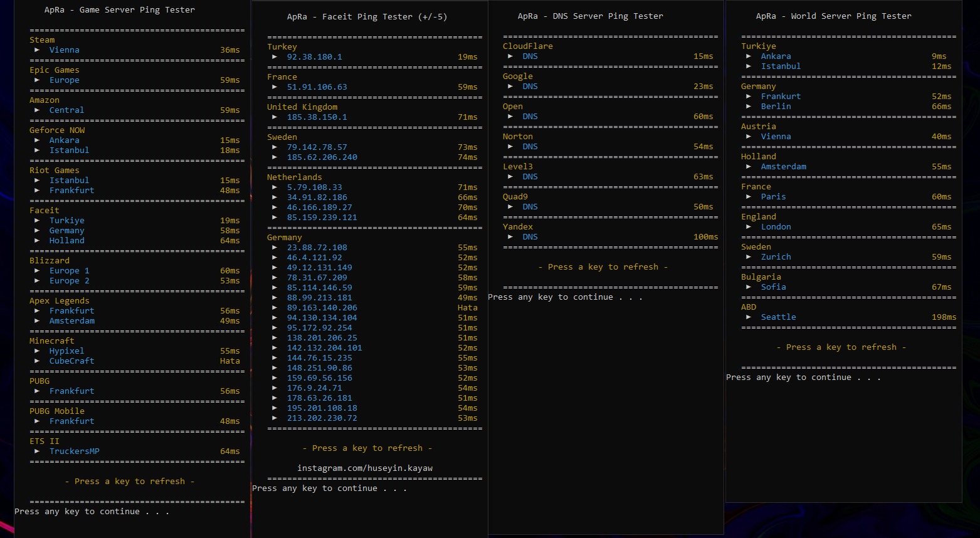Click the DNS entry under Google
980x538 pixels.
[530, 87]
